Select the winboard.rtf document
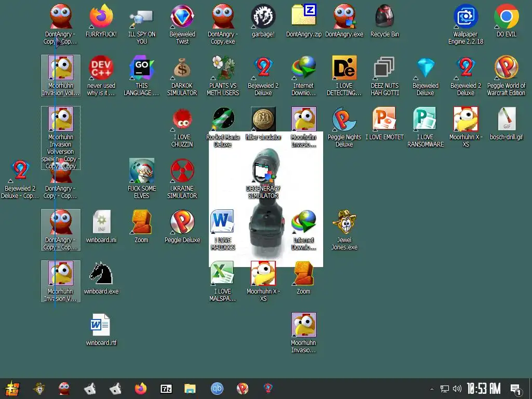 tap(101, 330)
